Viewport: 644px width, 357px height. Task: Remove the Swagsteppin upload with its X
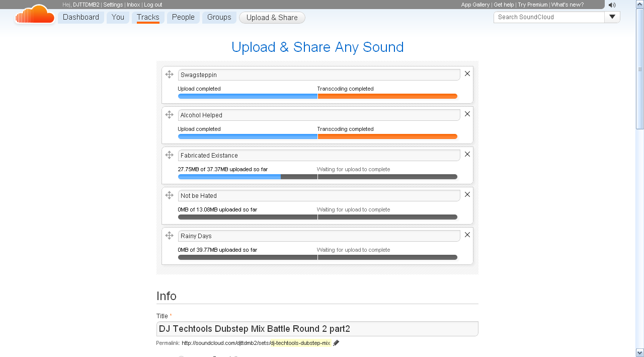click(x=467, y=74)
